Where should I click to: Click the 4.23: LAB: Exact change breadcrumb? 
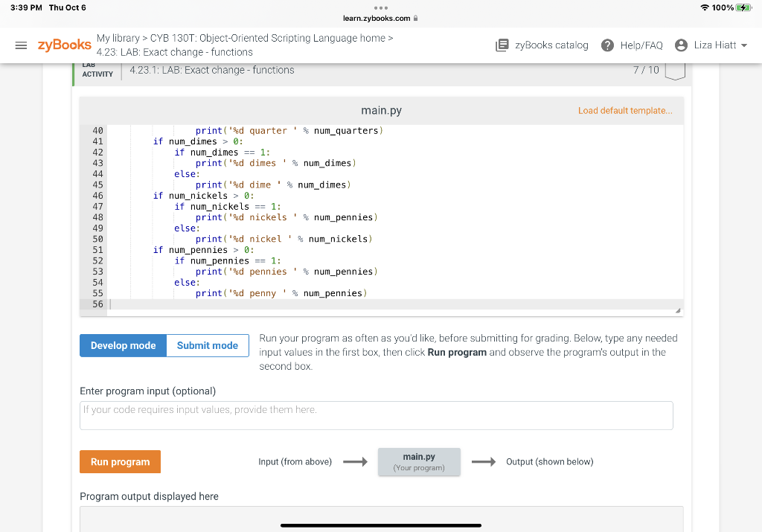(174, 52)
